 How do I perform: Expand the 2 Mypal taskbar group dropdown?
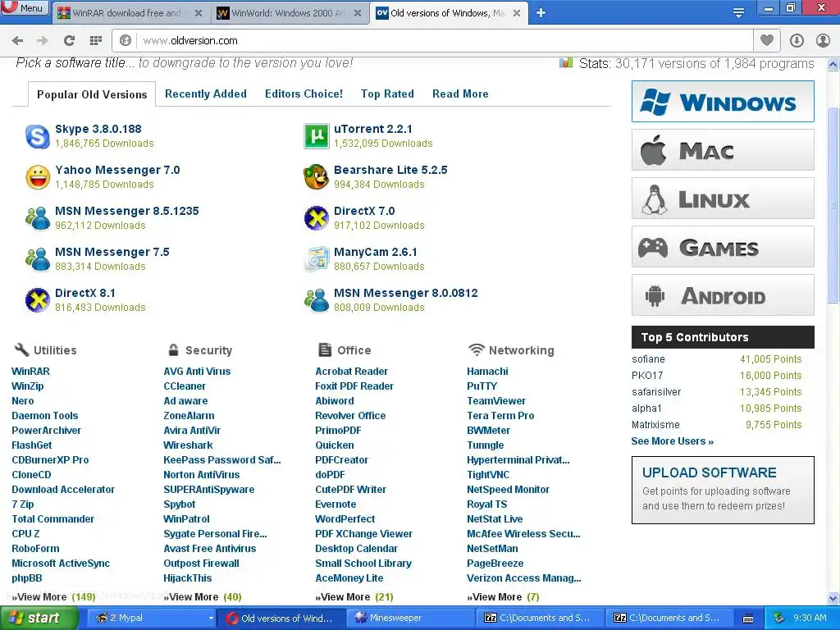pos(211,618)
